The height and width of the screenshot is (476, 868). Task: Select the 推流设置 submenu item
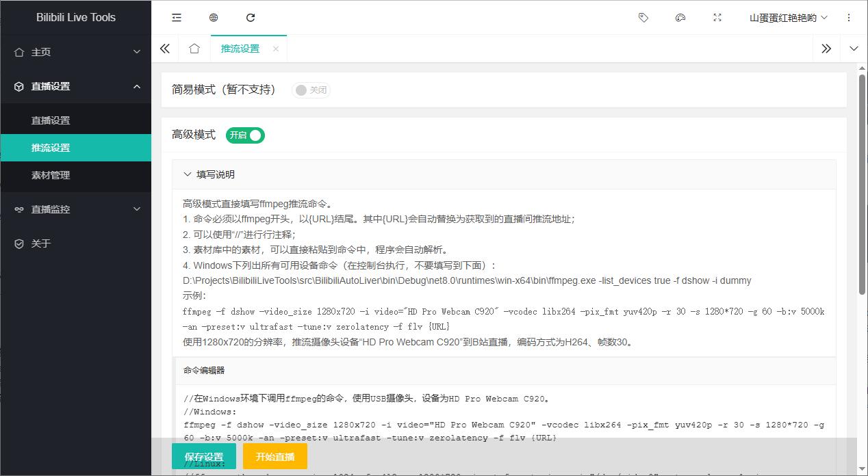tap(75, 148)
